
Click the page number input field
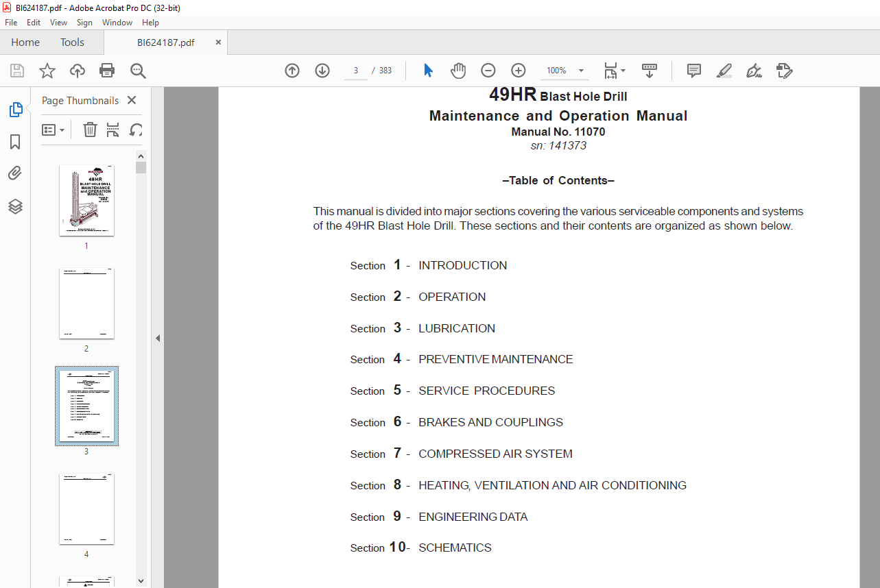356,71
